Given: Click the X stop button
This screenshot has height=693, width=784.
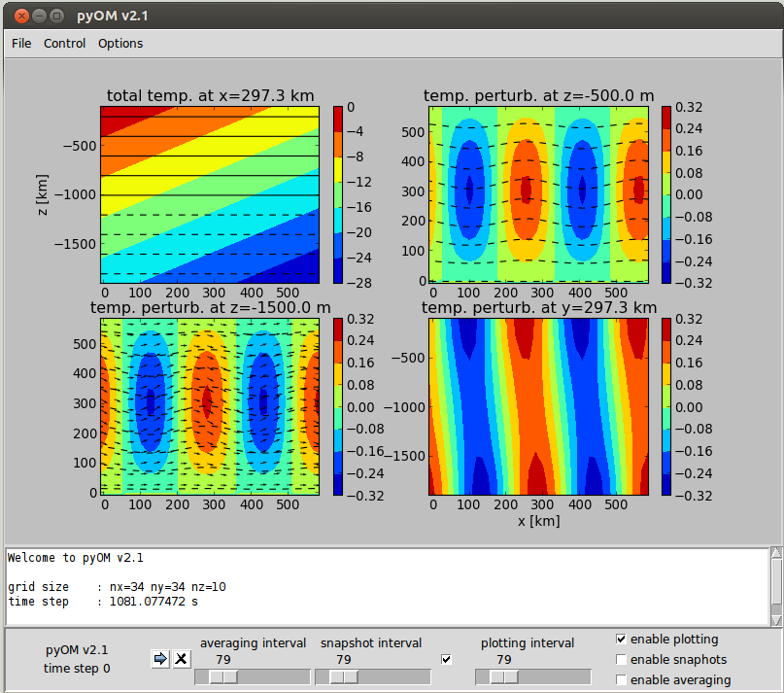Looking at the screenshot, I should [x=182, y=660].
